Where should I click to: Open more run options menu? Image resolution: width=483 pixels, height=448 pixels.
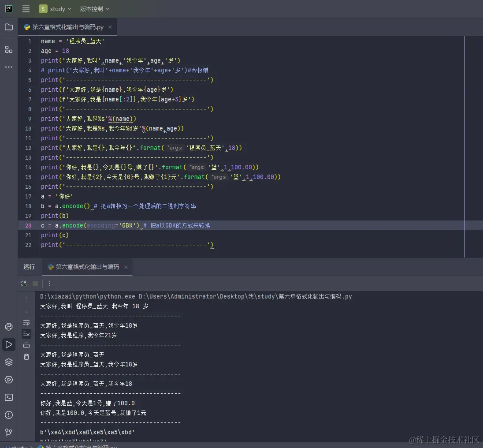pyautogui.click(x=50, y=284)
